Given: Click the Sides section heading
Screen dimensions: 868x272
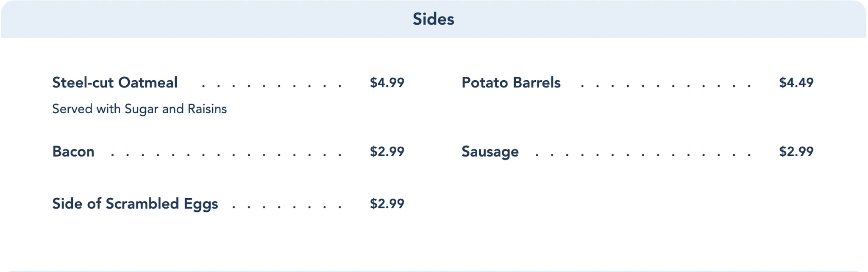Looking at the screenshot, I should (x=433, y=19).
